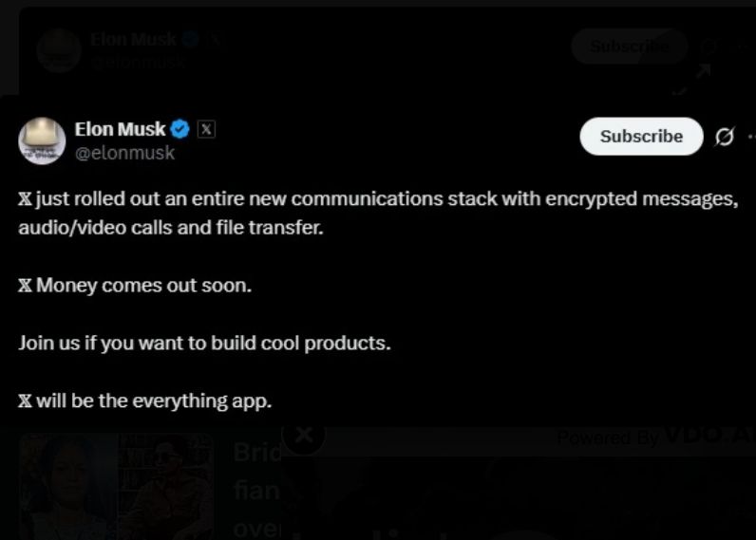The width and height of the screenshot is (756, 540).
Task: Open the Elon Musk display name link
Action: point(120,129)
